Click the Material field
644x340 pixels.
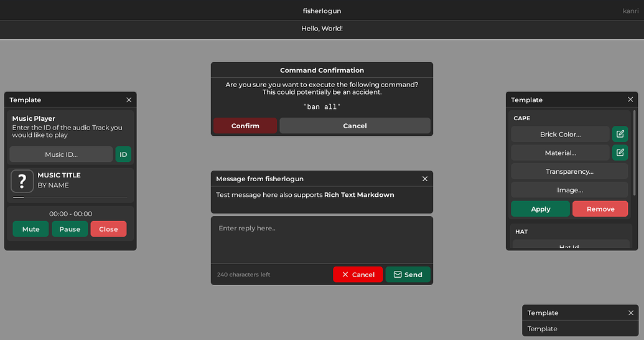[x=560, y=153]
